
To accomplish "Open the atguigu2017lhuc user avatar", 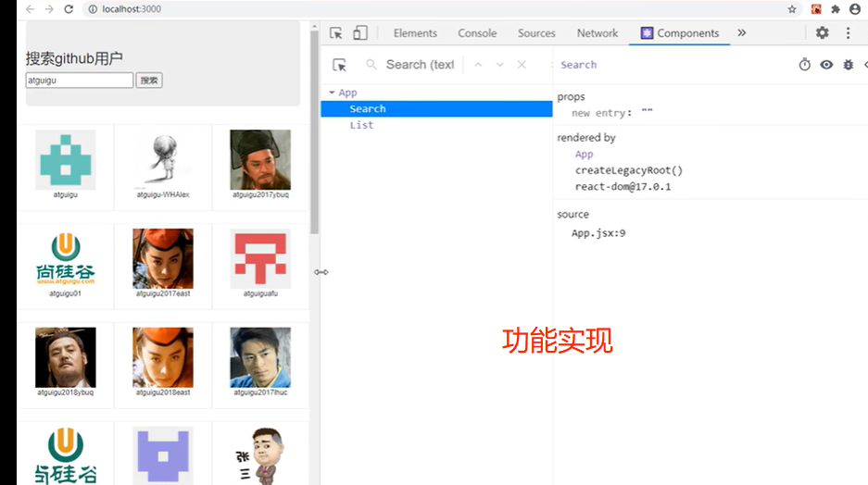I will pos(260,357).
